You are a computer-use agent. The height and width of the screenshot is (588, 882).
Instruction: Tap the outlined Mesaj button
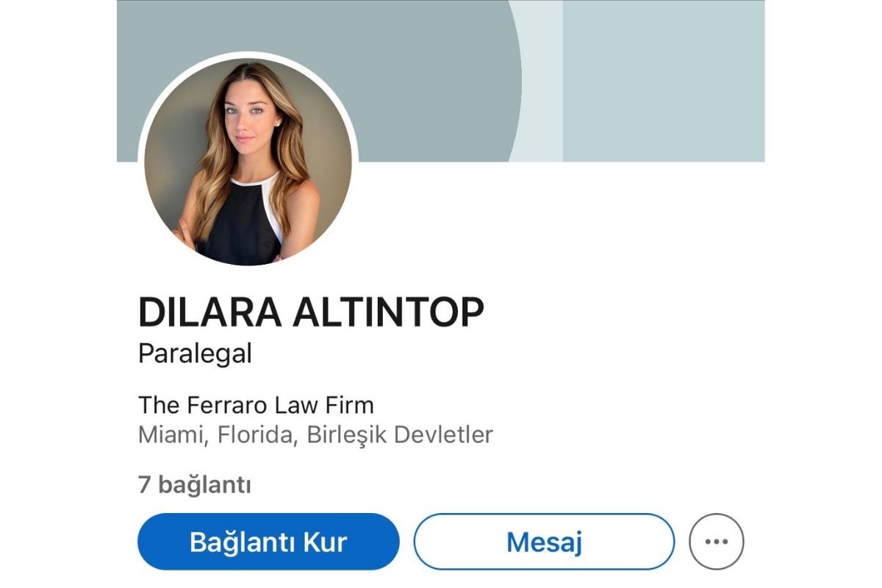pos(544,542)
